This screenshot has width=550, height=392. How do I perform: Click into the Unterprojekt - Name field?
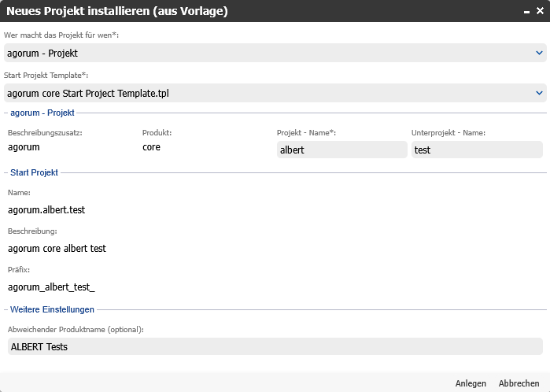point(477,150)
